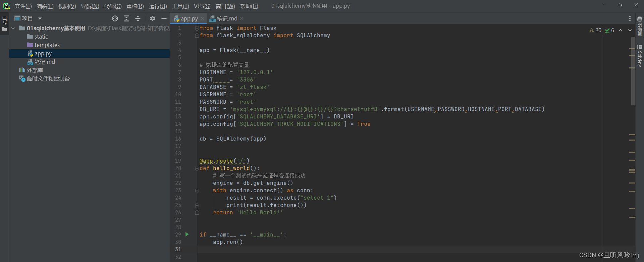Screen dimensions: 644x262
Task: Open the 工具(T) menu
Action: coord(180,6)
